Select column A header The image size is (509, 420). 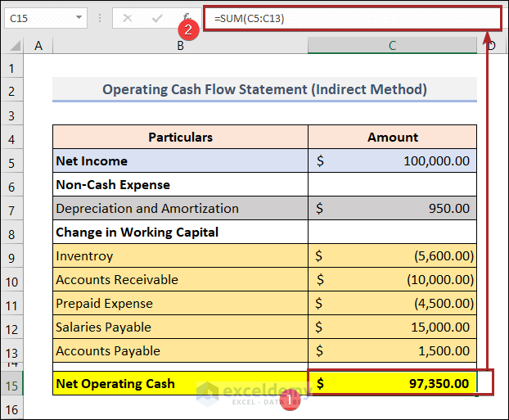pyautogui.click(x=38, y=46)
